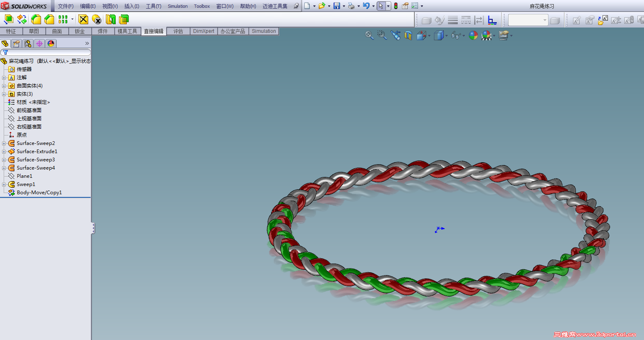This screenshot has width=644, height=340.
Task: Select the Chamfer tool
Action: pos(49,19)
